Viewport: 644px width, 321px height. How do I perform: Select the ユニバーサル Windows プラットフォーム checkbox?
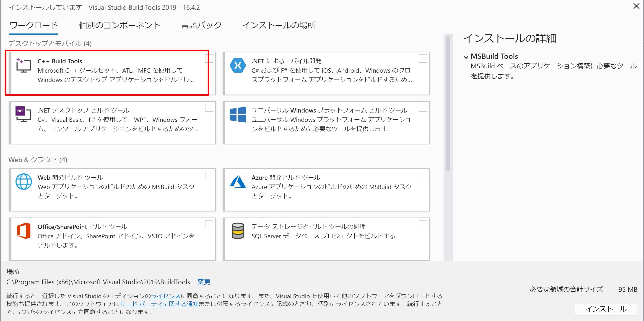tap(423, 108)
